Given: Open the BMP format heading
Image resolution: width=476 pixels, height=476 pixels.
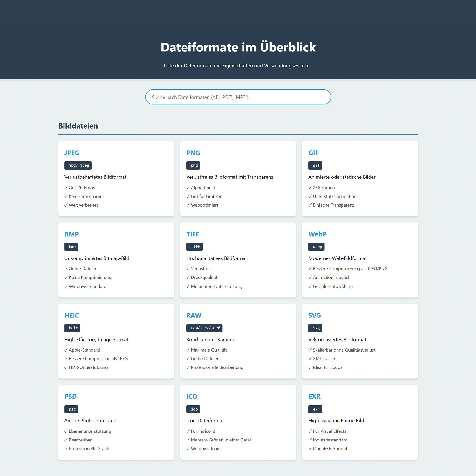Looking at the screenshot, I should tap(71, 234).
